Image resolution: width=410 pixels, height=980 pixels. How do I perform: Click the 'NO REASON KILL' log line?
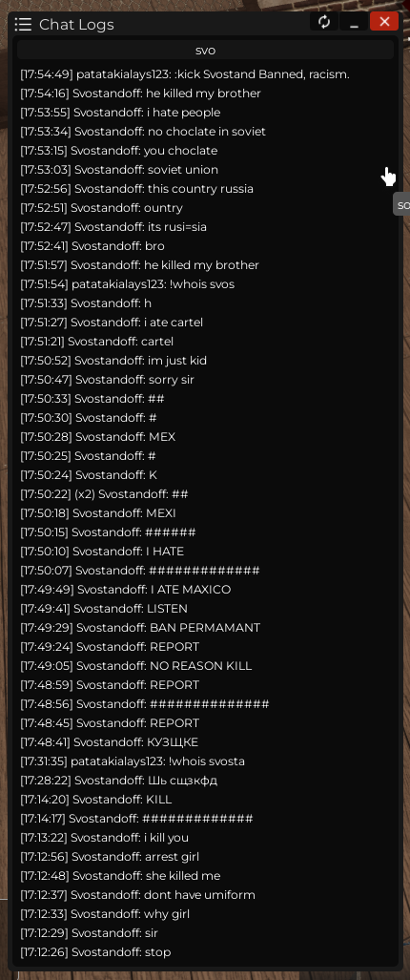tap(136, 666)
